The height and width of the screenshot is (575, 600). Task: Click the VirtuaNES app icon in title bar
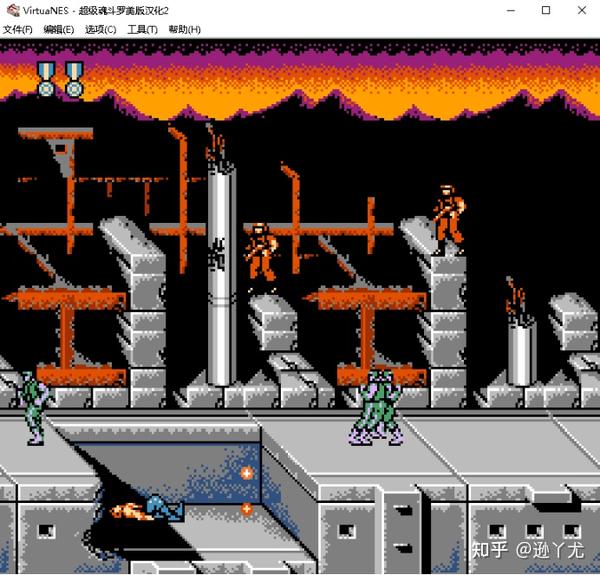coord(13,10)
